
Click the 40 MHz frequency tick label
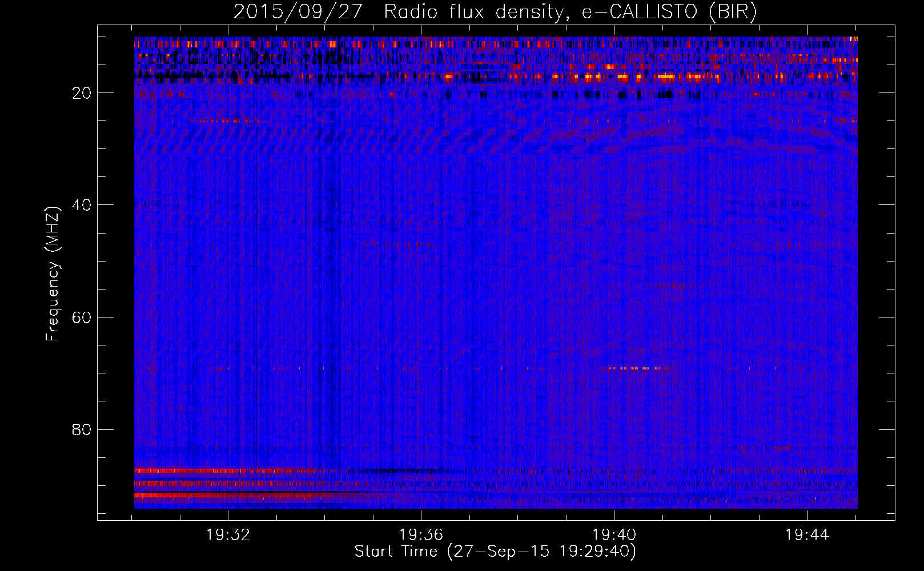tap(82, 205)
